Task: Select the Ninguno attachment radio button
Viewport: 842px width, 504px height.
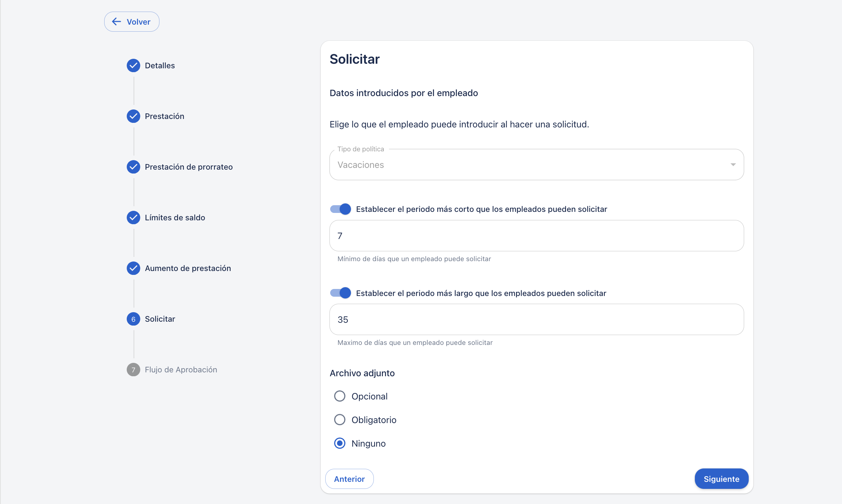Action: pos(340,443)
